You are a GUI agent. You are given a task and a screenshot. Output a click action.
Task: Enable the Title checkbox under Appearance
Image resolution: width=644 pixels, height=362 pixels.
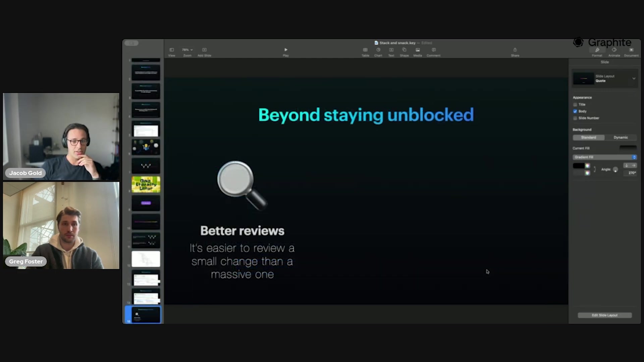575,105
